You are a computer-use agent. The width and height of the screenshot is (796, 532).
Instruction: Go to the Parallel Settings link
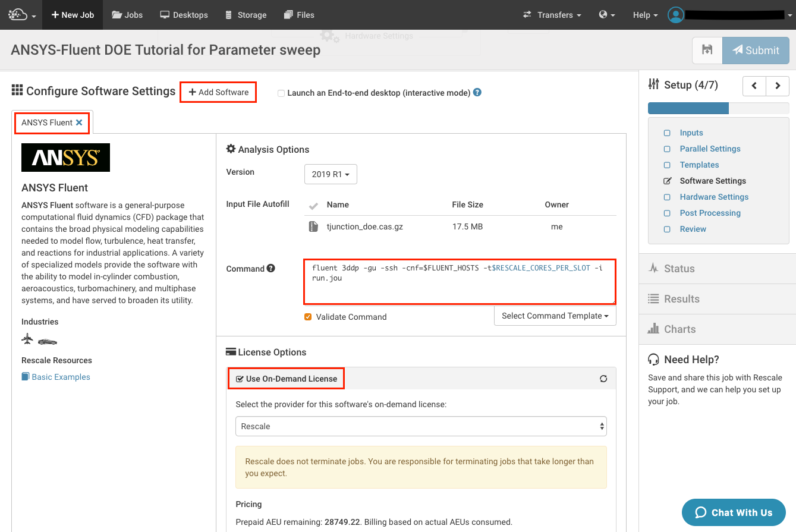710,149
